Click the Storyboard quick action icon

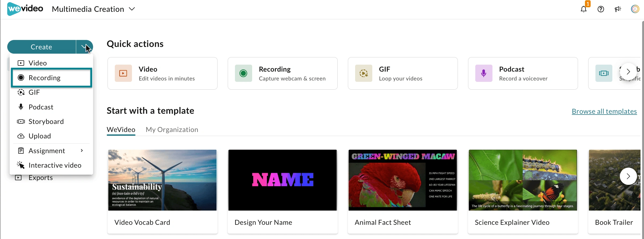tap(604, 73)
